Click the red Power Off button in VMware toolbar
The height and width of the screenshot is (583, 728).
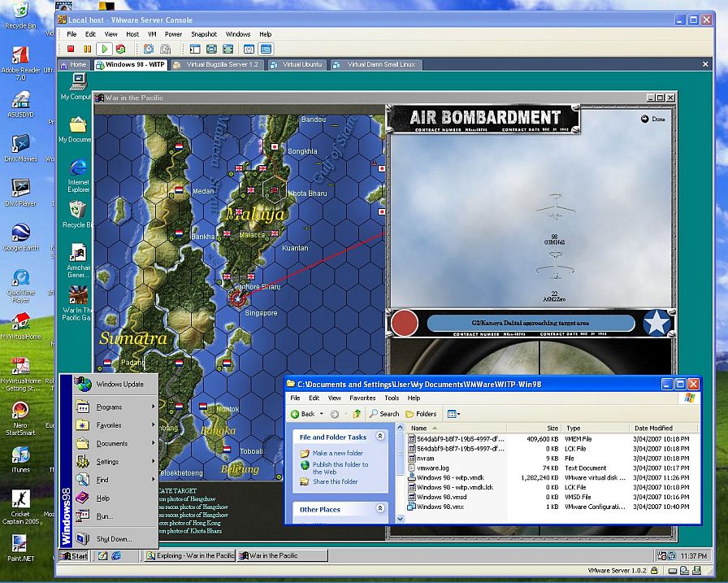coord(71,50)
